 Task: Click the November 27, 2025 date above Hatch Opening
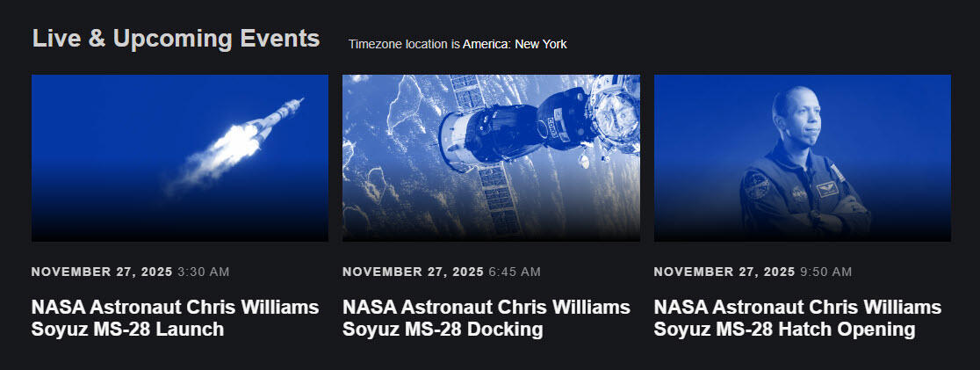click(x=724, y=272)
